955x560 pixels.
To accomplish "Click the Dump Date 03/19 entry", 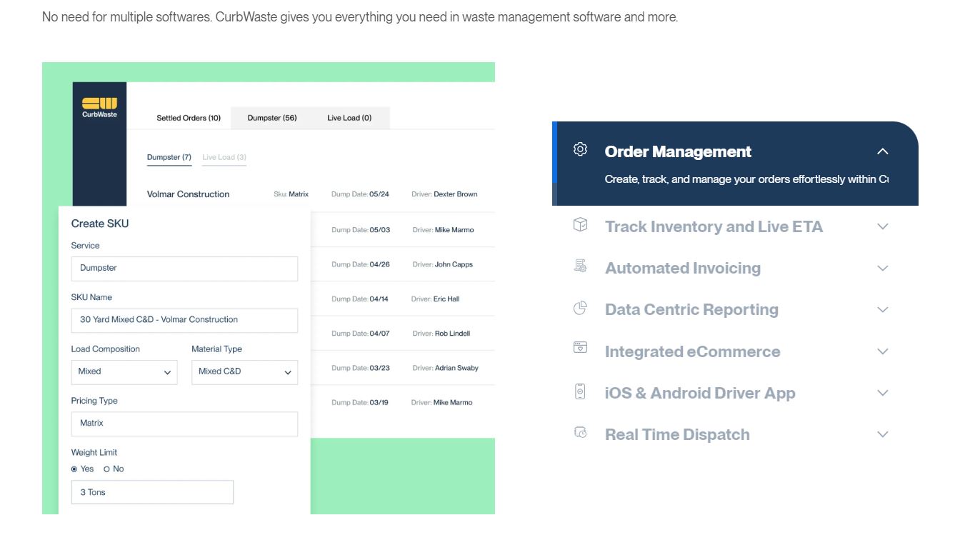I will click(360, 403).
